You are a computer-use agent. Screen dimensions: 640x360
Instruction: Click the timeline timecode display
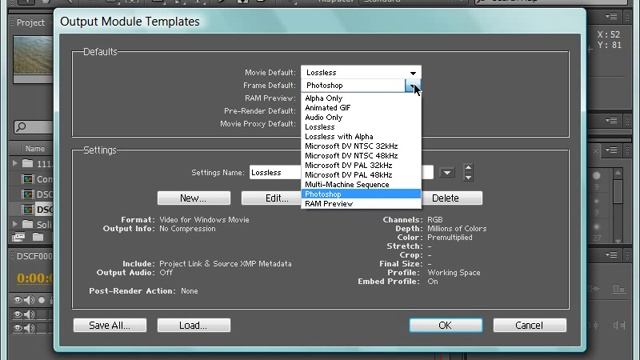click(x=35, y=278)
